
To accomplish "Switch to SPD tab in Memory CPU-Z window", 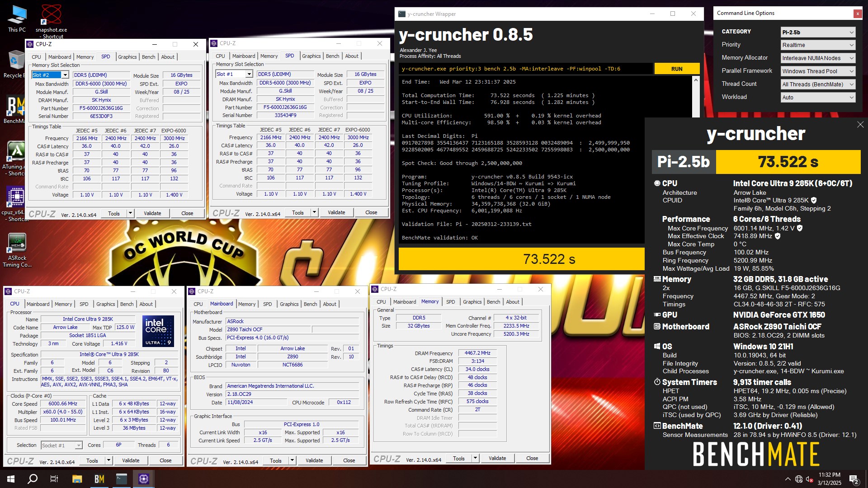I will tap(451, 302).
